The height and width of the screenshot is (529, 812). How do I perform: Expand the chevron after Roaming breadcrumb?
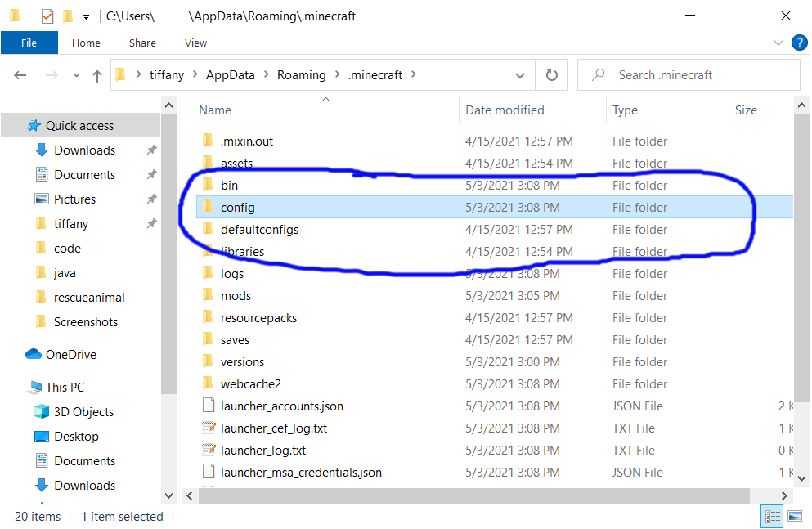[x=337, y=74]
